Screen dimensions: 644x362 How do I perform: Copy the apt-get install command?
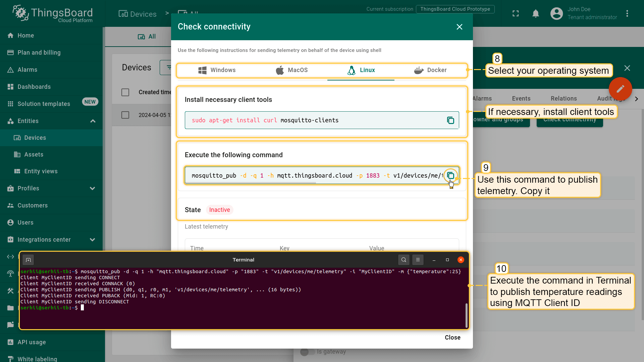click(x=450, y=120)
